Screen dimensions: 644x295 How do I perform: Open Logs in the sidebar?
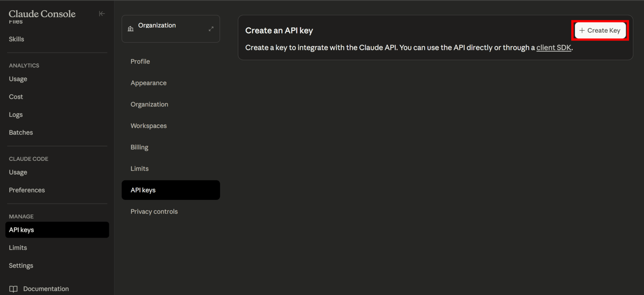coord(16,115)
